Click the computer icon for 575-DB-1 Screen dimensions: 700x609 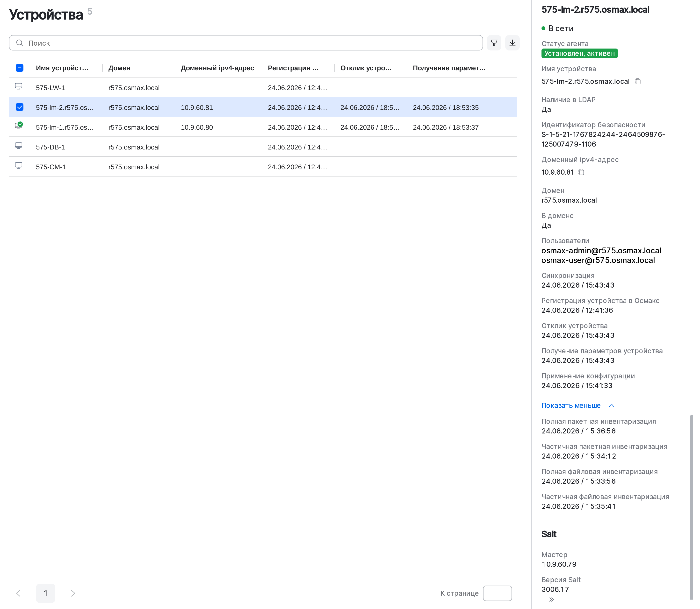pyautogui.click(x=19, y=146)
